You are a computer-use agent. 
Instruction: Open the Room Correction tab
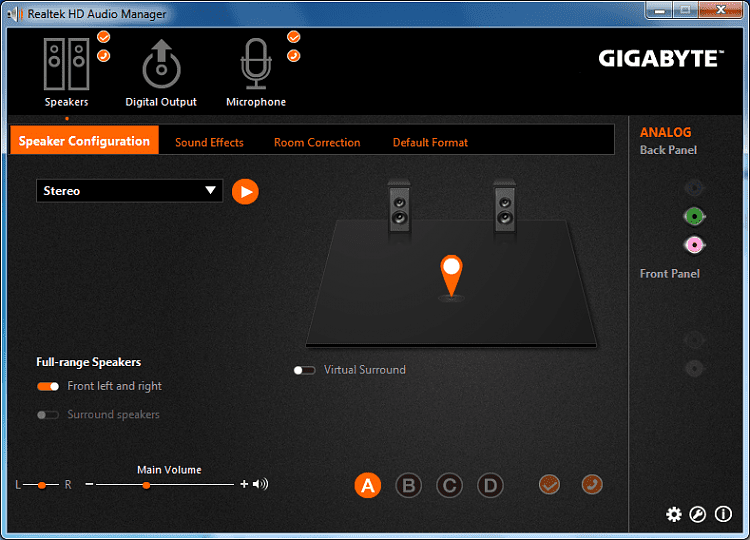click(317, 143)
